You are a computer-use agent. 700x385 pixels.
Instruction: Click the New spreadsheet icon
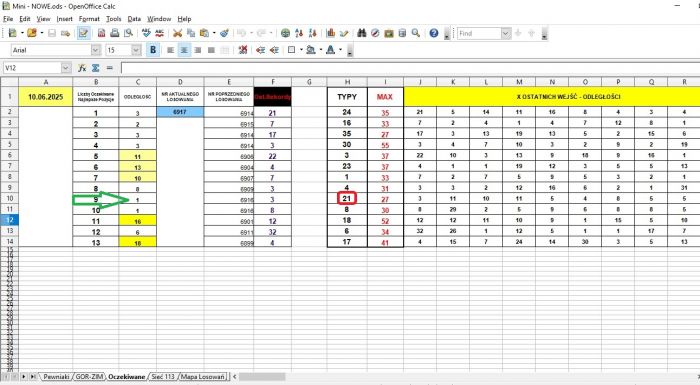coord(12,33)
